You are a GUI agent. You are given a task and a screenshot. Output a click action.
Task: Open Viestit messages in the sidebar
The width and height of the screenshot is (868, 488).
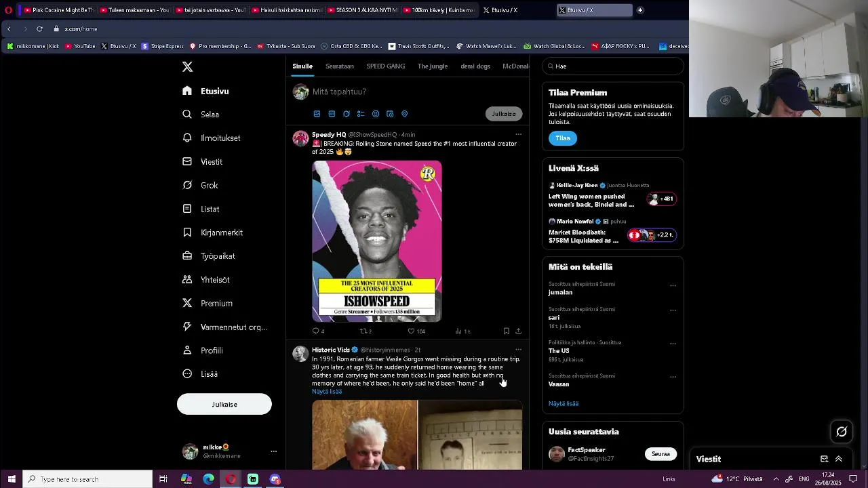[203, 161]
